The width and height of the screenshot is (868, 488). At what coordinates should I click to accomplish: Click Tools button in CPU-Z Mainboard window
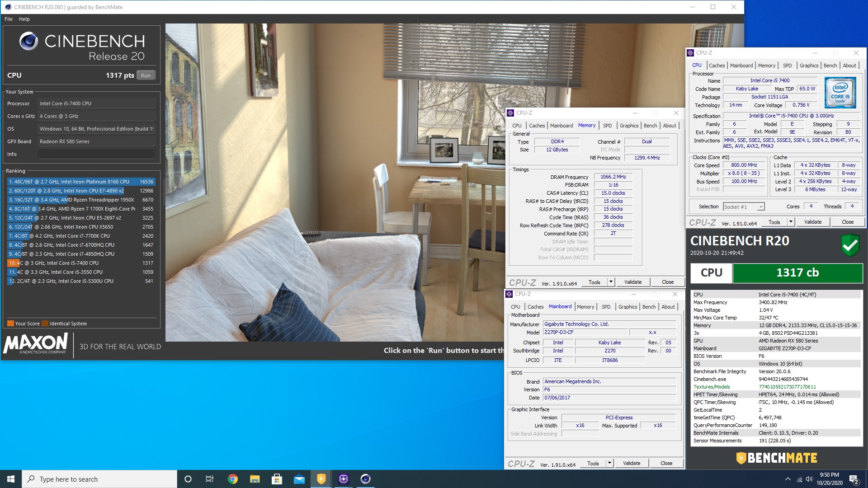point(593,463)
